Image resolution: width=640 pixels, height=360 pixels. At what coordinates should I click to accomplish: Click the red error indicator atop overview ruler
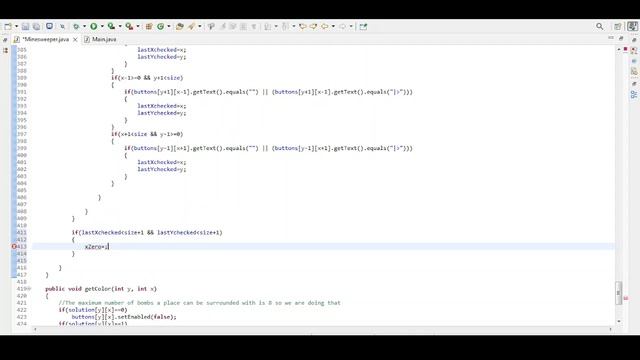[x=625, y=49]
